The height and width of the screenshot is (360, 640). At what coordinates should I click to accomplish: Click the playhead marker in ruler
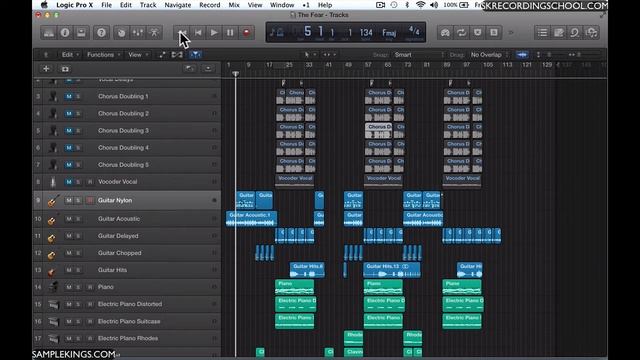(x=236, y=74)
